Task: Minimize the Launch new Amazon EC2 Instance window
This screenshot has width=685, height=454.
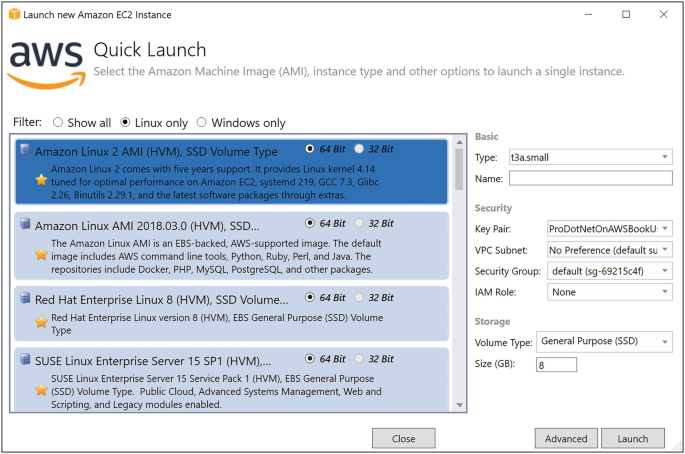Action: coord(588,14)
